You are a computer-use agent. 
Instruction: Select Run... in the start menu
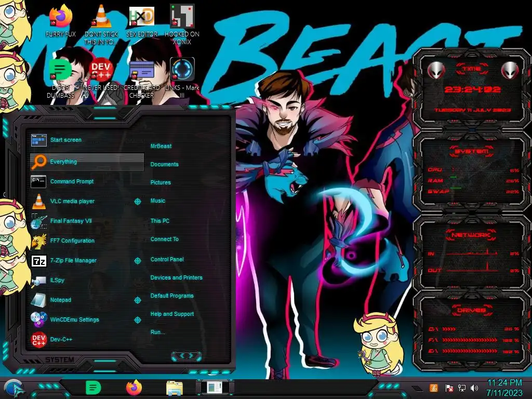158,332
